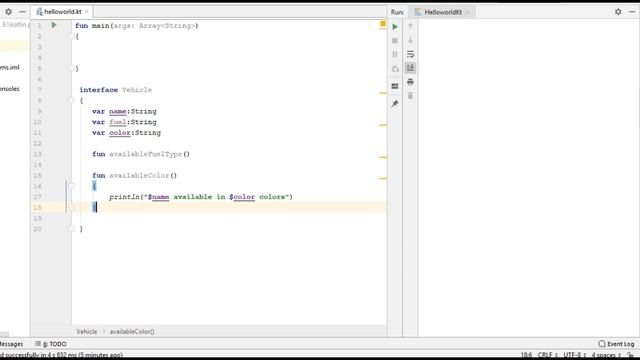The height and width of the screenshot is (360, 640).
Task: Jump to warning marker beside line 15
Action: click(x=383, y=178)
